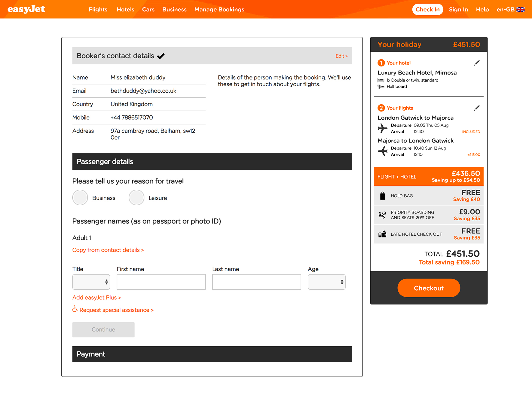This screenshot has width=532, height=413.
Task: Open the Age dropdown for Adult 1
Action: coord(326,282)
